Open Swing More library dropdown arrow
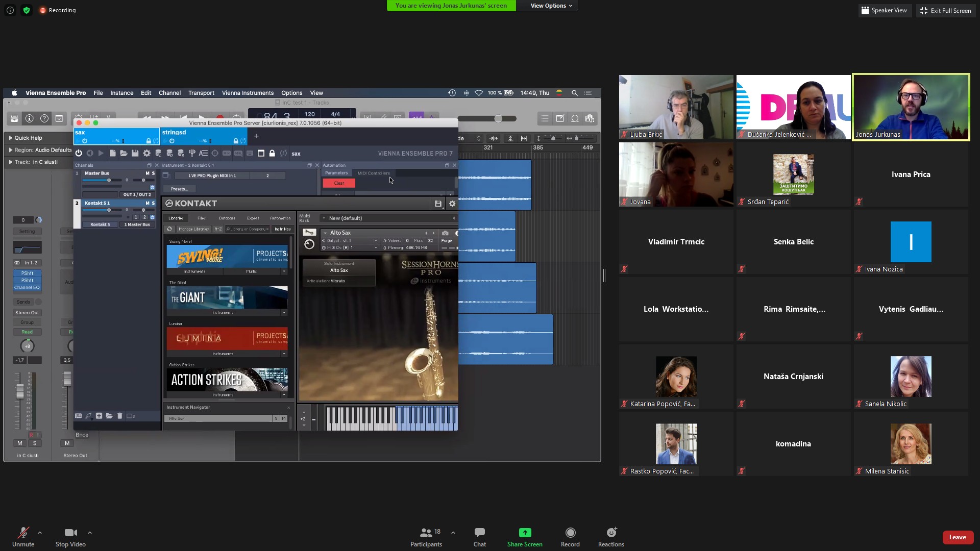Image resolution: width=980 pixels, height=551 pixels. (284, 271)
